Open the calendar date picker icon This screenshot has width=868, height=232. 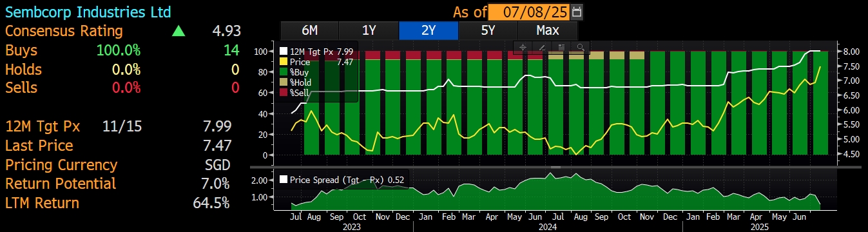tap(577, 12)
